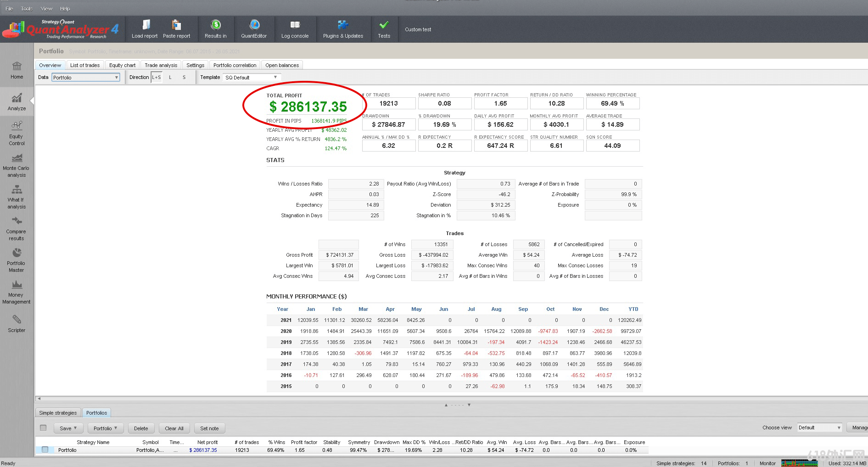
Task: Click the horizontal scrollbar left arrow
Action: click(x=39, y=399)
